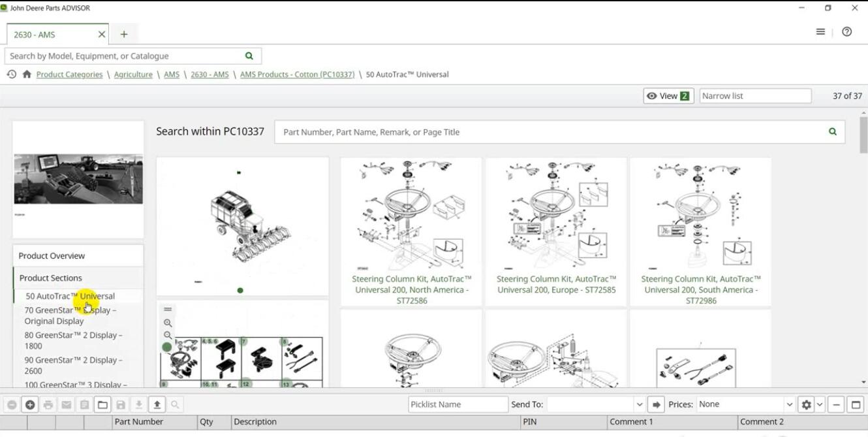
Task: Click the add (plus circle) picklist icon
Action: [30, 405]
